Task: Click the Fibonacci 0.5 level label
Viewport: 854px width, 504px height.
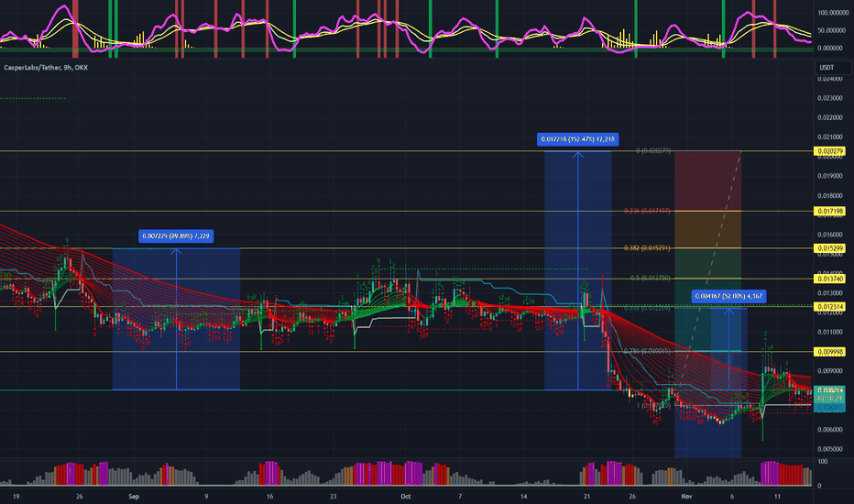Action: pyautogui.click(x=651, y=278)
